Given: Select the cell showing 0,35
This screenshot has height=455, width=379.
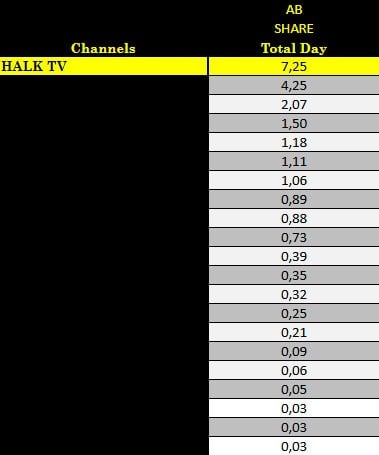Looking at the screenshot, I should pos(294,275).
